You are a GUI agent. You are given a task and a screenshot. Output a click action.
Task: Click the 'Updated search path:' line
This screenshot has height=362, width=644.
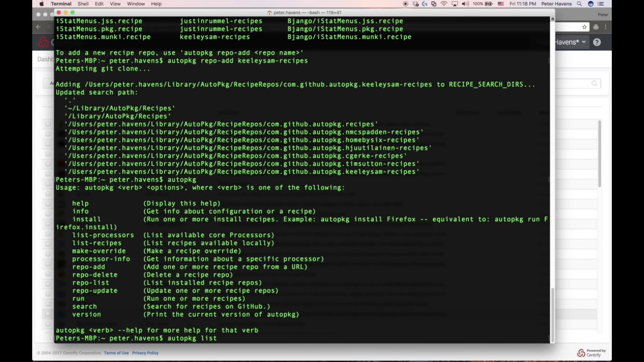97,93
